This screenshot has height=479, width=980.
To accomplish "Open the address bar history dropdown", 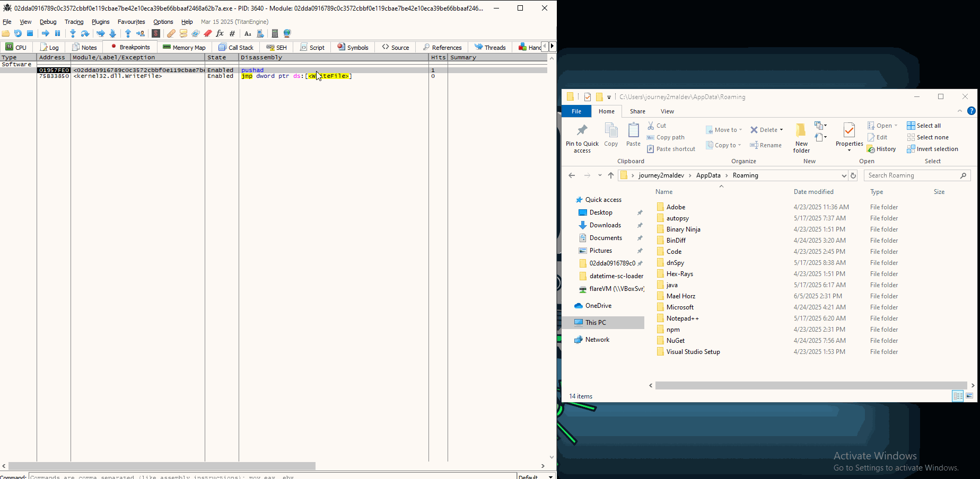I will (x=844, y=175).
